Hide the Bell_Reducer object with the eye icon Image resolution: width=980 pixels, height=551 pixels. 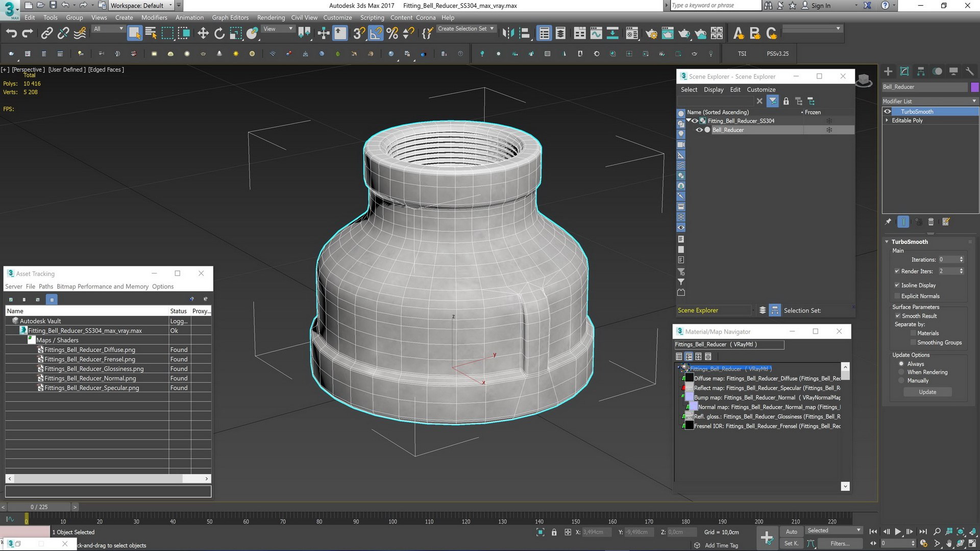pyautogui.click(x=699, y=130)
